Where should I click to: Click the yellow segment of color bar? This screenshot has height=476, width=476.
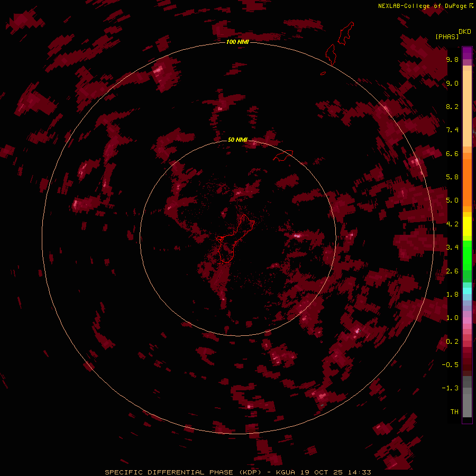(x=467, y=226)
